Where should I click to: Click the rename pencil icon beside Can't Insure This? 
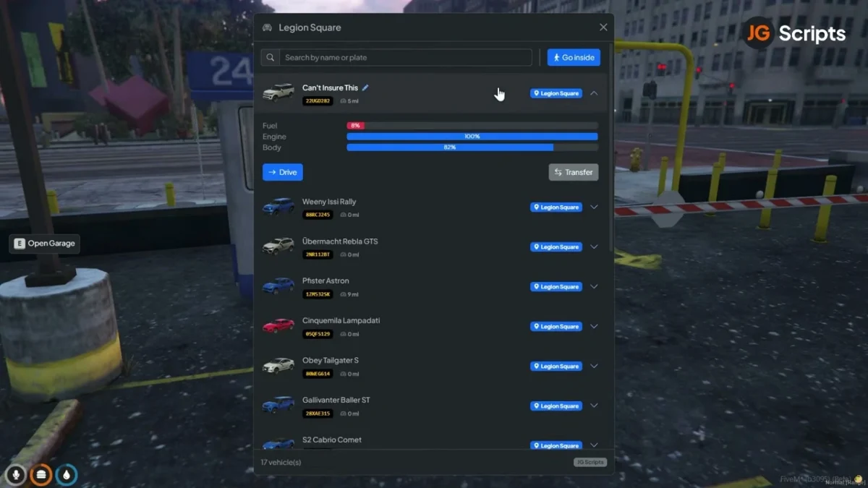(x=365, y=87)
